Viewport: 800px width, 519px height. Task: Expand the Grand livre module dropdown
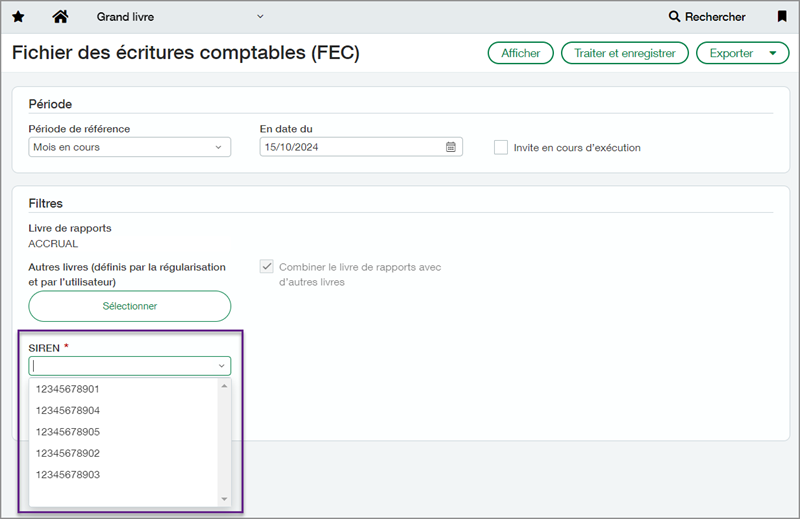coord(260,17)
